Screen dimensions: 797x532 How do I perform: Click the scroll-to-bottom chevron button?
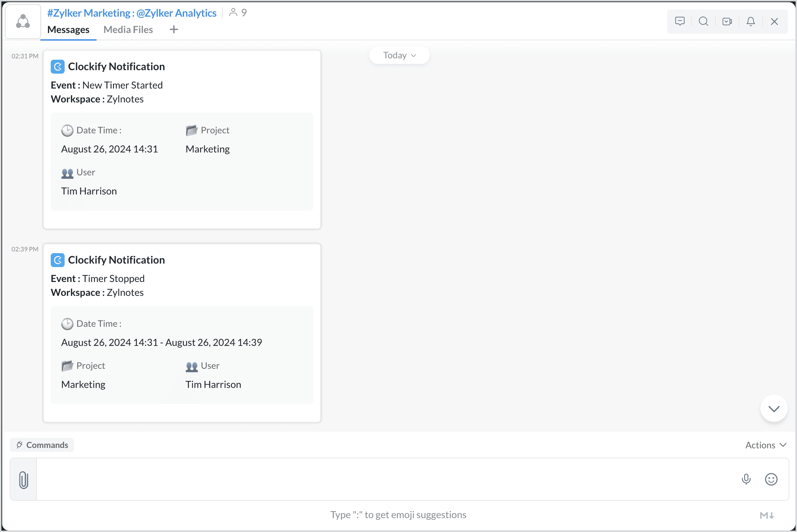click(x=773, y=409)
